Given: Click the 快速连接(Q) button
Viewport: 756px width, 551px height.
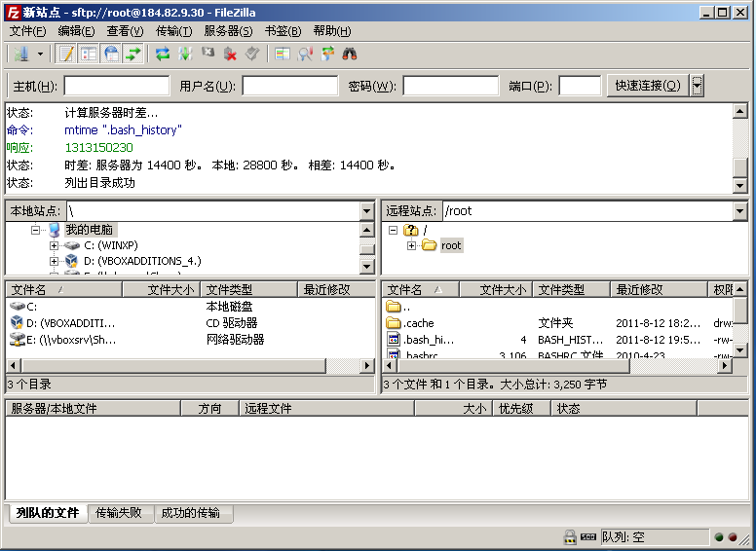Looking at the screenshot, I should [x=648, y=86].
